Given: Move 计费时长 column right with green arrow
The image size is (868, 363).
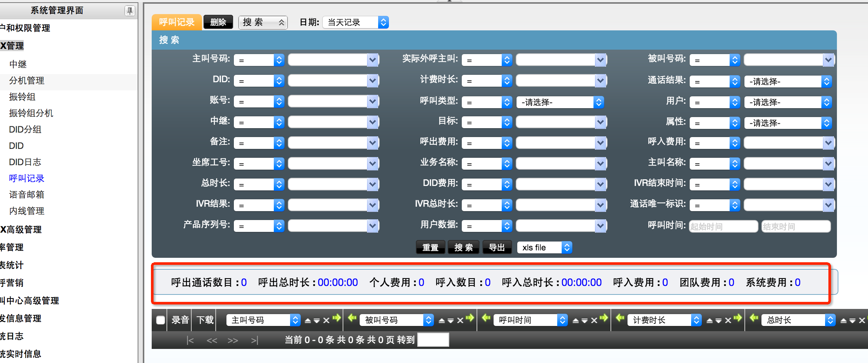Looking at the screenshot, I should pos(737,318).
